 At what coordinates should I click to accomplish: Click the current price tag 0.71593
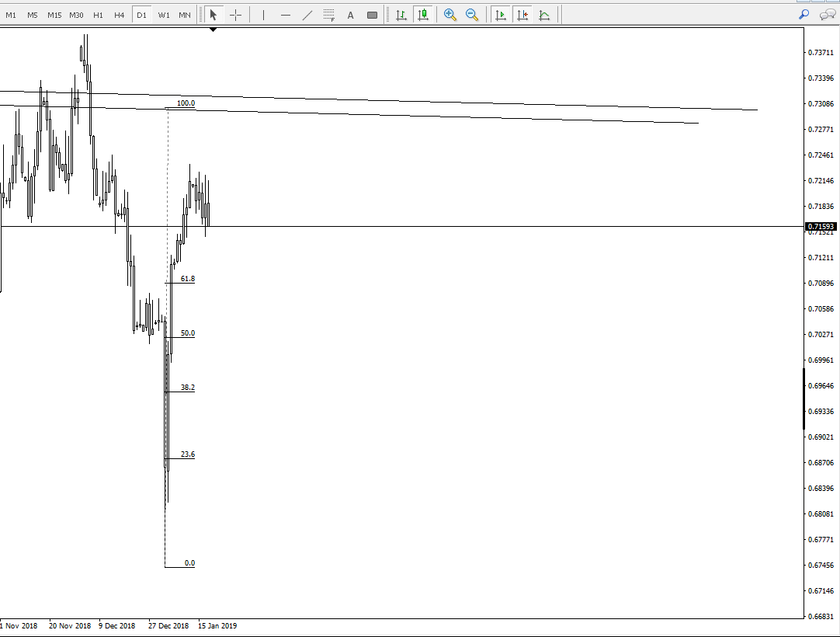pyautogui.click(x=821, y=227)
